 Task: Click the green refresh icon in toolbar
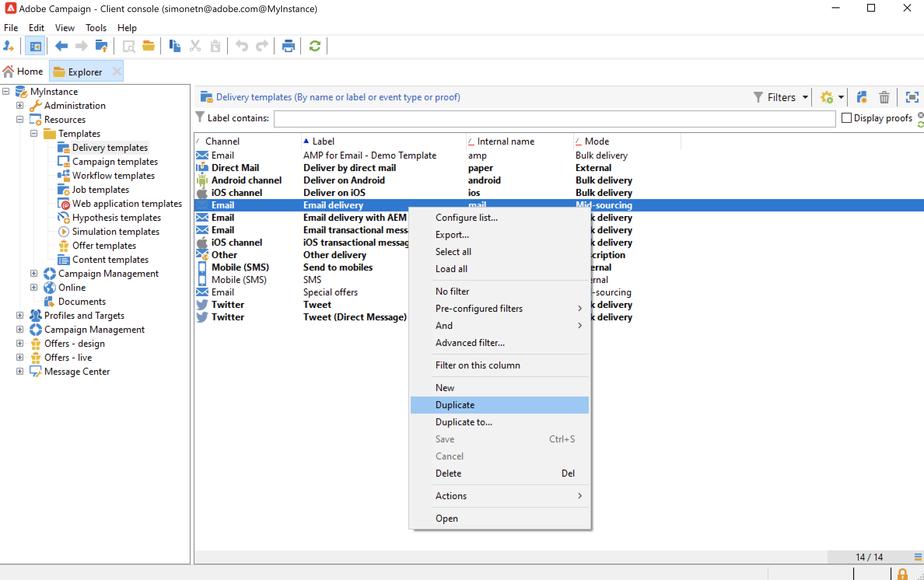tap(315, 46)
